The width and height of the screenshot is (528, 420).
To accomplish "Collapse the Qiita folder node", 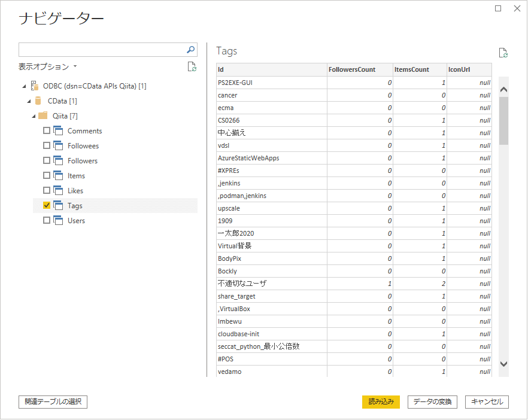I will [34, 117].
